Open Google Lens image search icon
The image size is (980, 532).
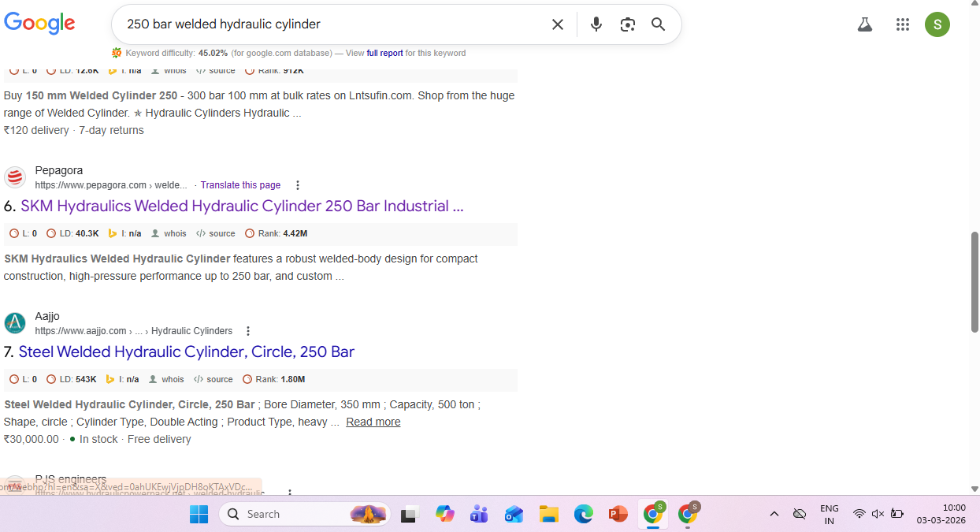coord(628,24)
